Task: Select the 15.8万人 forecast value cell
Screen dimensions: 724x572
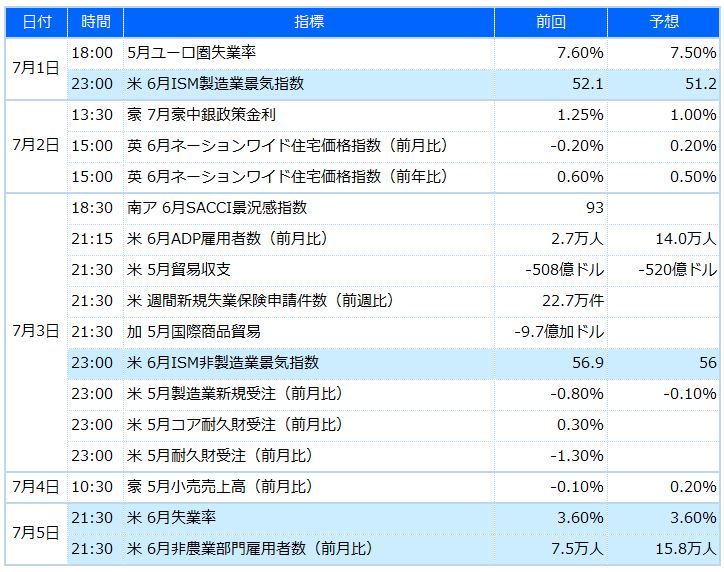Action: (682, 549)
